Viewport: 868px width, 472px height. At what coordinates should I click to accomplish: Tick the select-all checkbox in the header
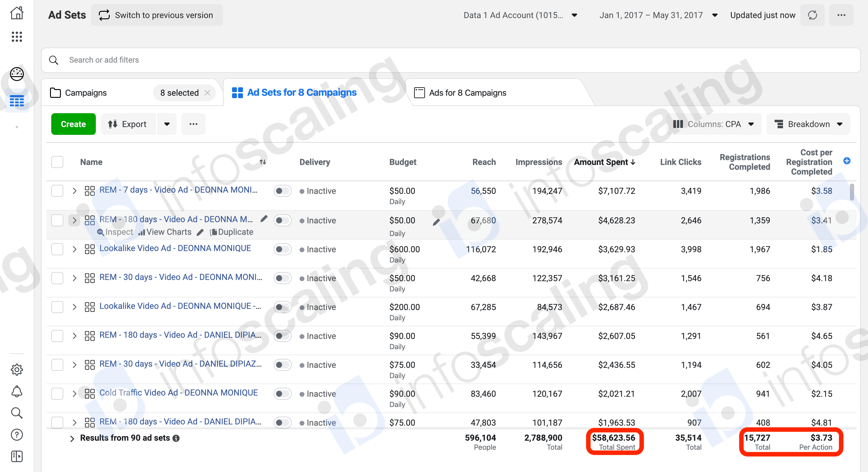pos(57,162)
